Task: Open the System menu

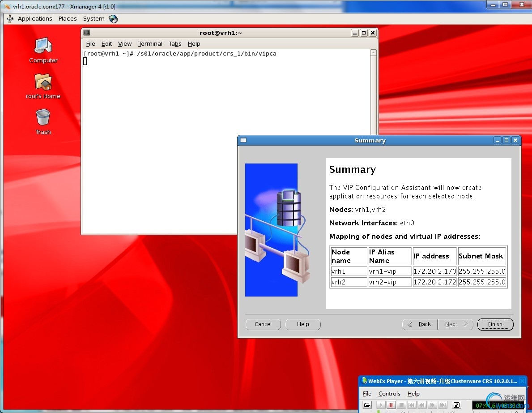Action: (94, 19)
